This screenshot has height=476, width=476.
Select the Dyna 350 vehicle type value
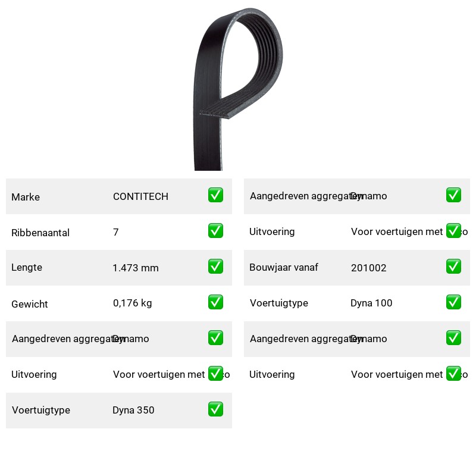pyautogui.click(x=133, y=410)
